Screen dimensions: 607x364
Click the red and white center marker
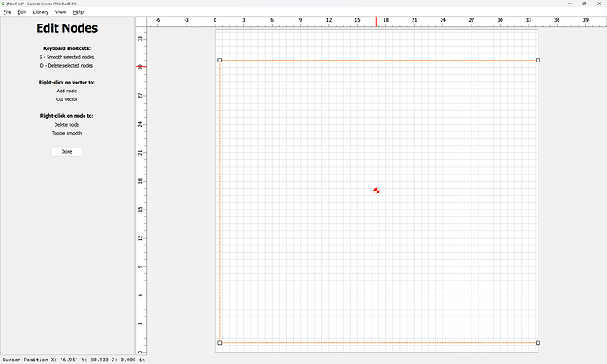coord(377,191)
